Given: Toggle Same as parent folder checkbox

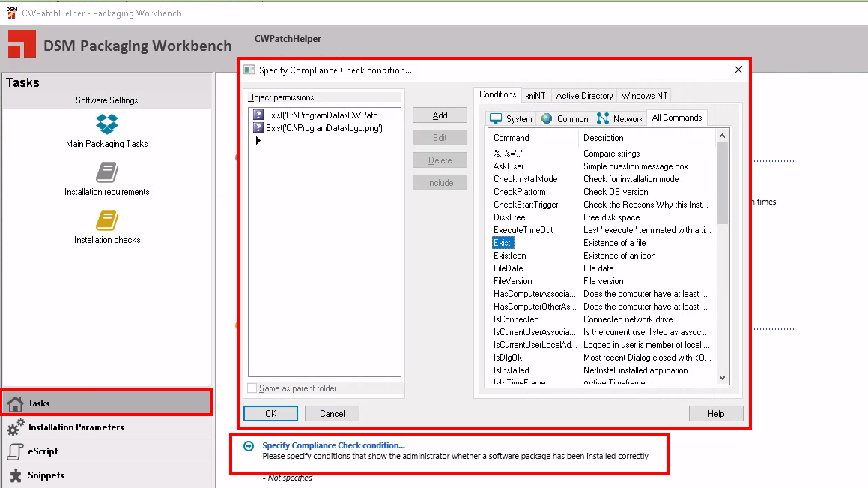Looking at the screenshot, I should [x=252, y=388].
